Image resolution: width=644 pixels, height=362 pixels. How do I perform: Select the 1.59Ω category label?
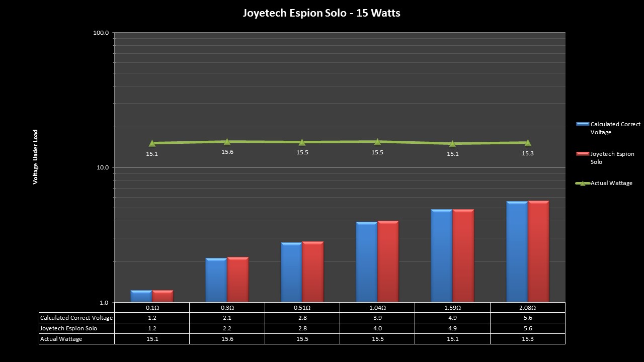[x=452, y=308]
